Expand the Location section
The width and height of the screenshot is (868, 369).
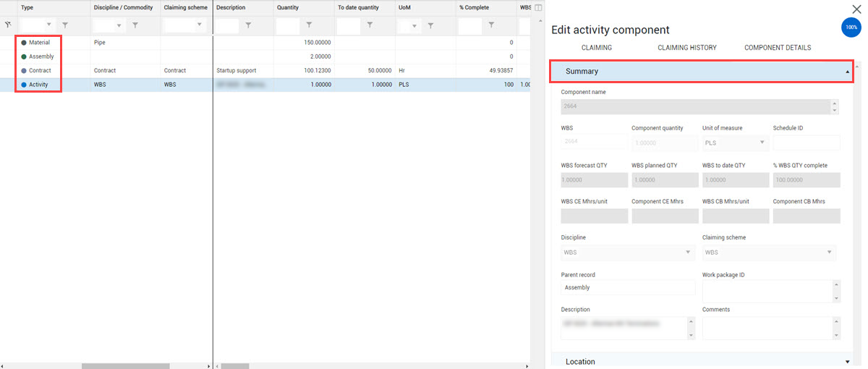(847, 361)
